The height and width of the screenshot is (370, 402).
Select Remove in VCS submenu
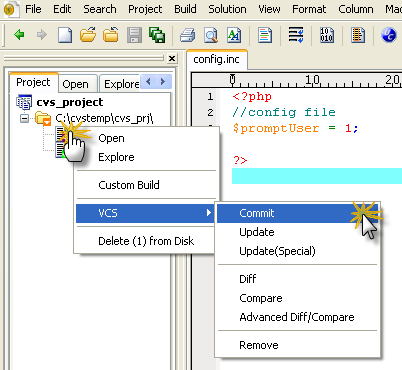[x=297, y=345]
